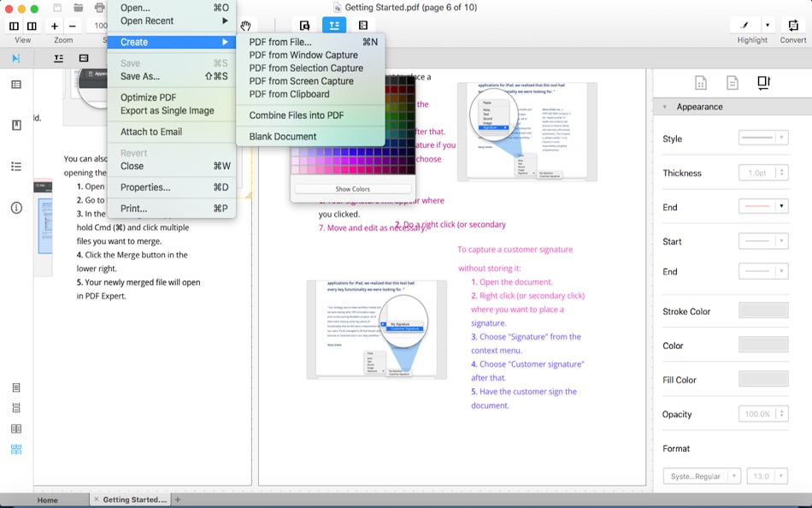Open the info panel in left sidebar
Screen dimensions: 812x508
16,208
